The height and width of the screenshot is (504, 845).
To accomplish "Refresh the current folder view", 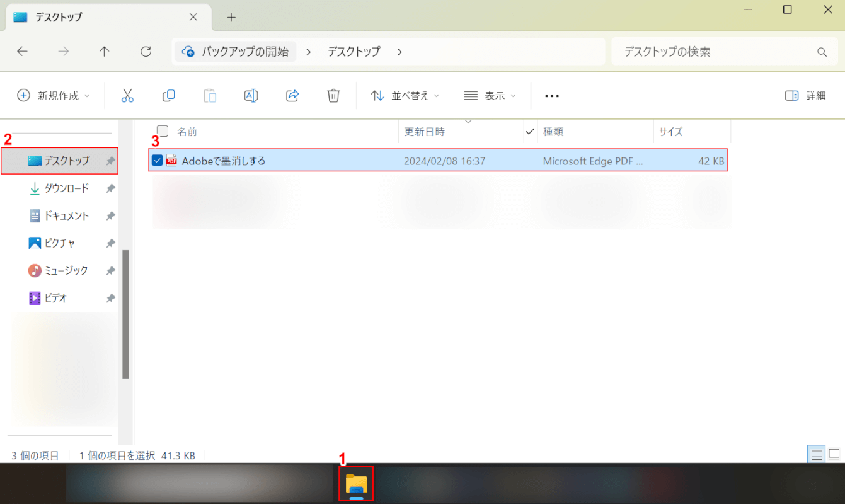I will (x=146, y=52).
